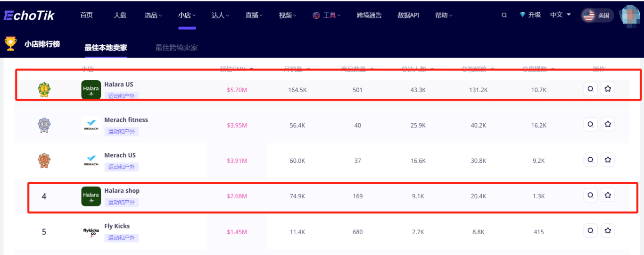Click the search magnifier in top navigation
Screen dimensions: 644x255
pos(504,15)
